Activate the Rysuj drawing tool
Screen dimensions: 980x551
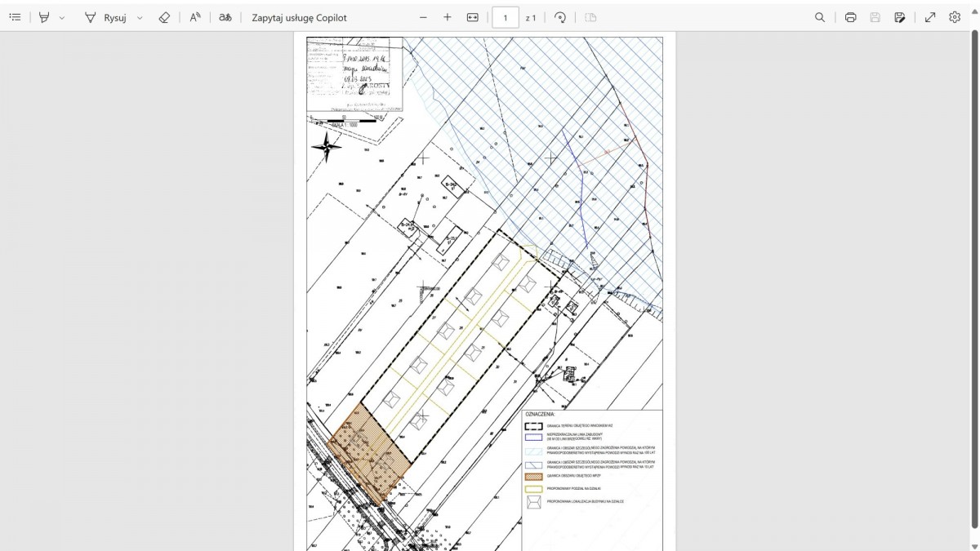[x=106, y=17]
